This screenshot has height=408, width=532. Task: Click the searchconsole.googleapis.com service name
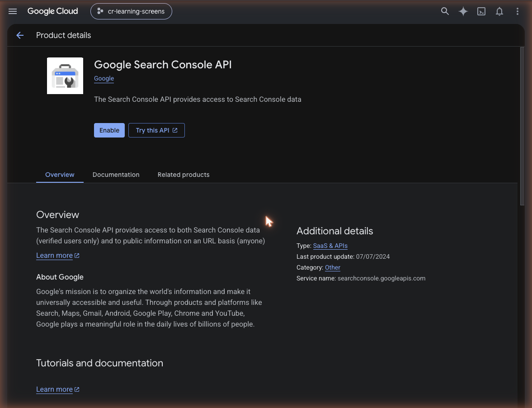[x=381, y=278]
